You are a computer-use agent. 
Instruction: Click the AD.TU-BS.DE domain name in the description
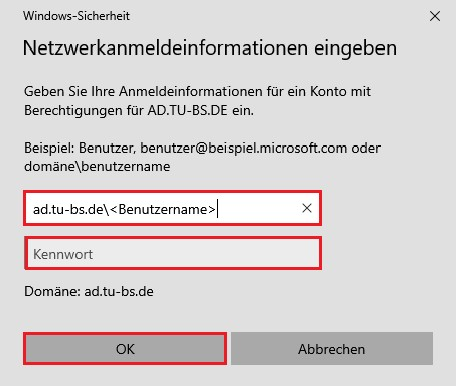188,110
